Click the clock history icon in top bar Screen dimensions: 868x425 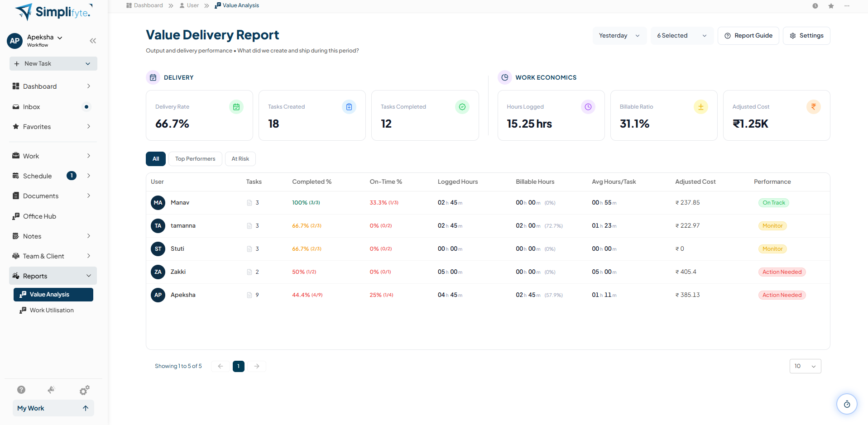tap(815, 6)
